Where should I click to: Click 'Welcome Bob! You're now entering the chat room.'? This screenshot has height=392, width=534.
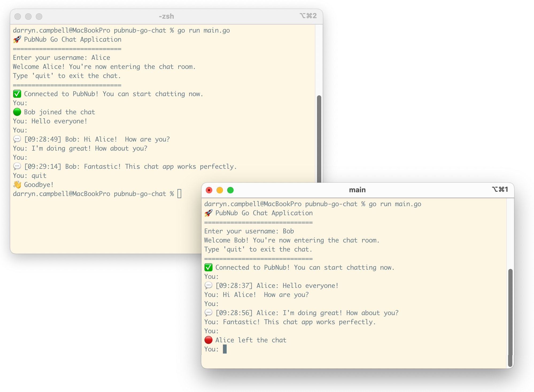pos(292,240)
